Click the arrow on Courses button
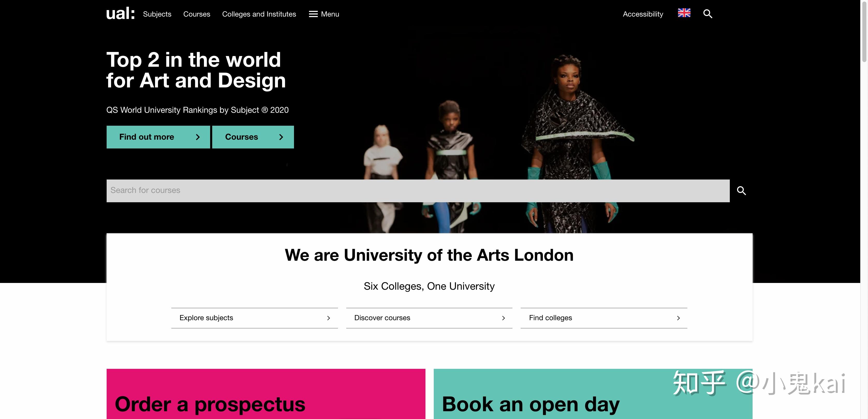This screenshot has height=419, width=868. (281, 137)
